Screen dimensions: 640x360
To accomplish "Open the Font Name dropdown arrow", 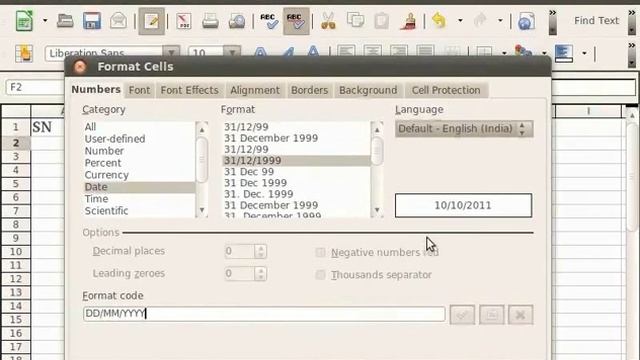I will (171, 53).
